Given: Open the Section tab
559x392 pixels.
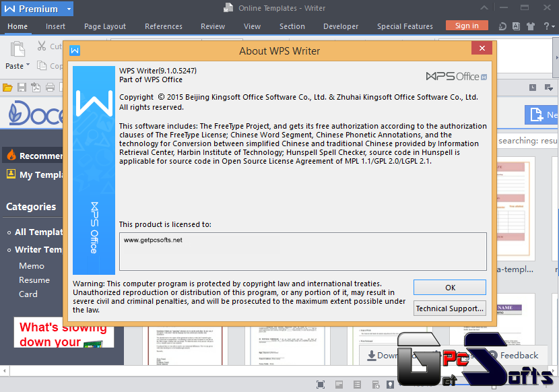Looking at the screenshot, I should click(292, 26).
